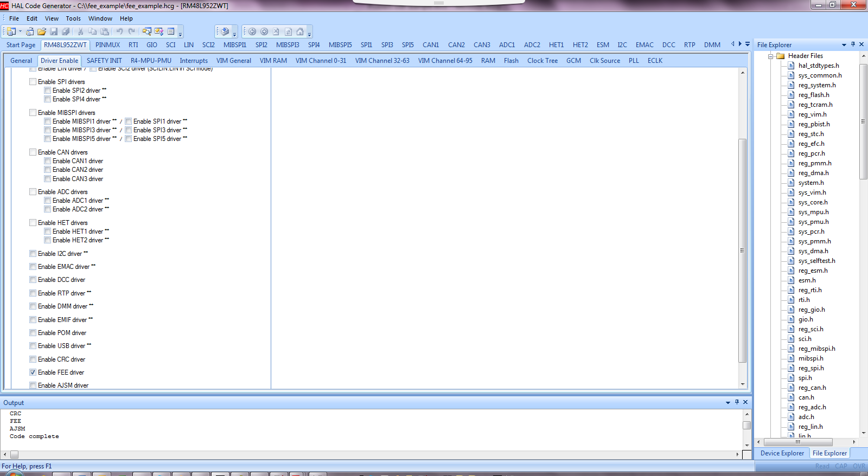The height and width of the screenshot is (476, 868).
Task: Switch to the SAFETY INIT tab
Action: click(x=104, y=61)
